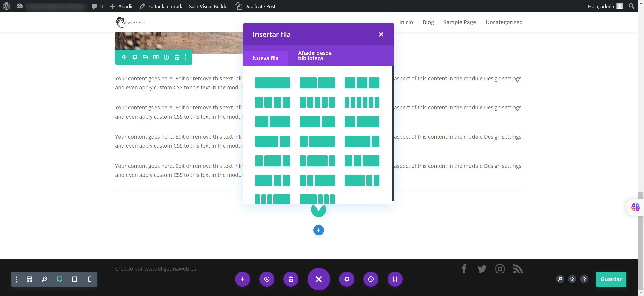Screen dimensions: 644x296
Task: Delete the row with the trash icon
Action: tap(177, 57)
